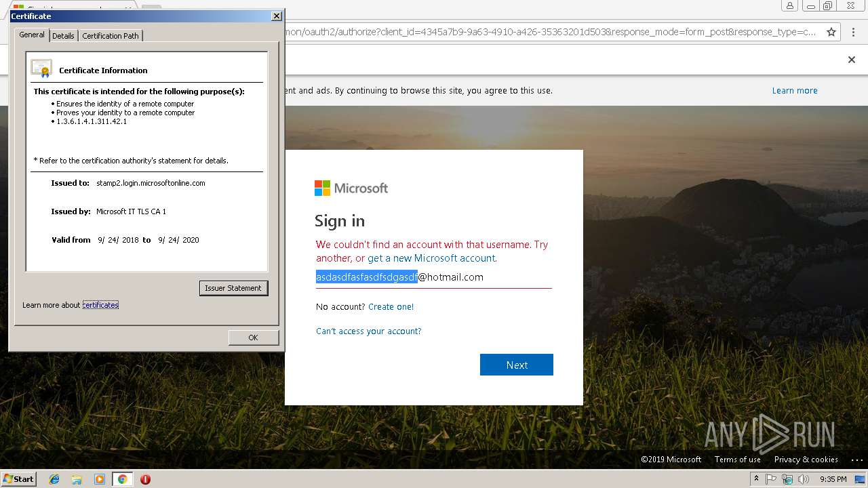Click the volume speaker tray icon

point(804,479)
